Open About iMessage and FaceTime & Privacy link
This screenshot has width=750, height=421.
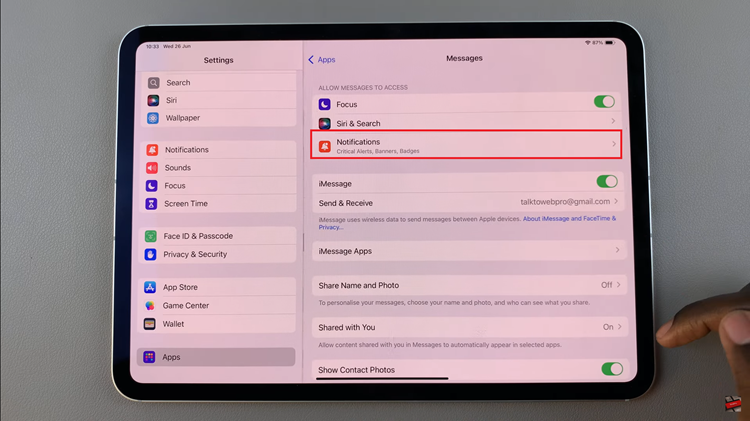(467, 222)
